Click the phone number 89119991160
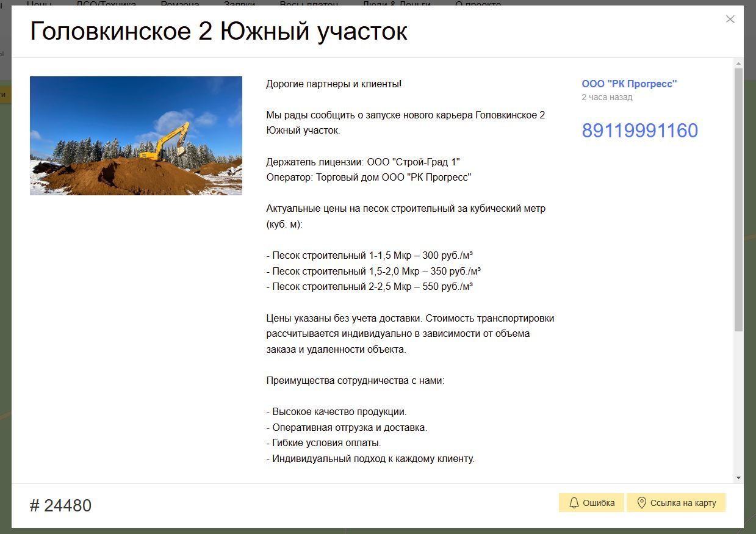 click(639, 131)
